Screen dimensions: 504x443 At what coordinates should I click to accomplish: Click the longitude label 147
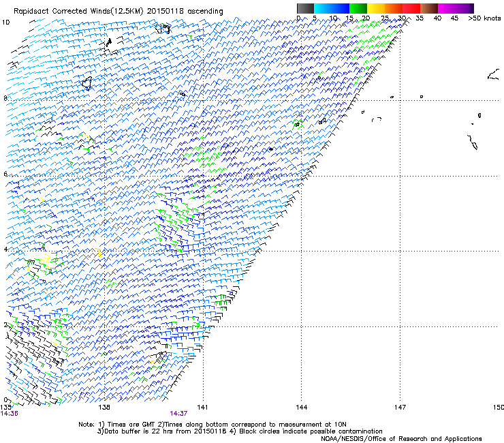pos(400,408)
